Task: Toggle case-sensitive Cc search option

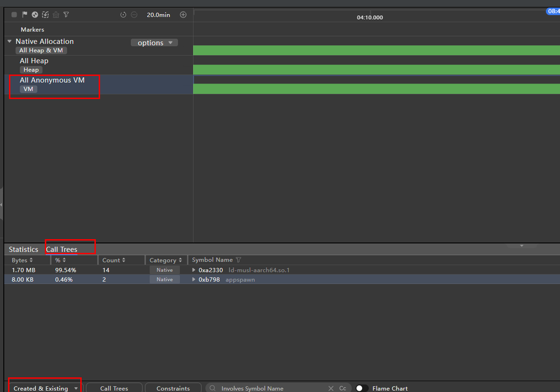Action: pyautogui.click(x=342, y=388)
